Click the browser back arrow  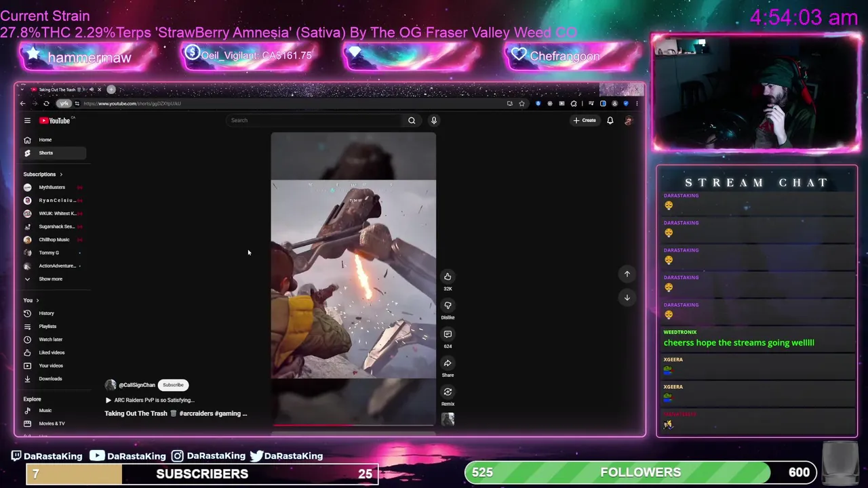point(22,104)
